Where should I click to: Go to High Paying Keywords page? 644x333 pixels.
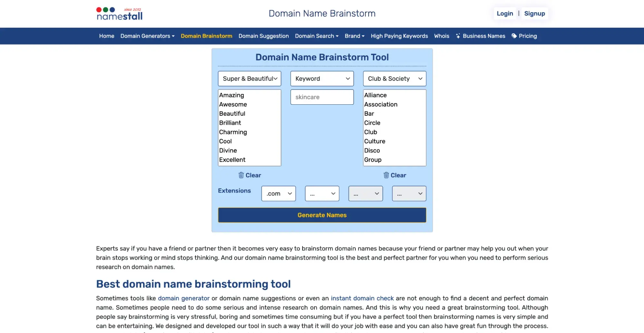pyautogui.click(x=399, y=36)
